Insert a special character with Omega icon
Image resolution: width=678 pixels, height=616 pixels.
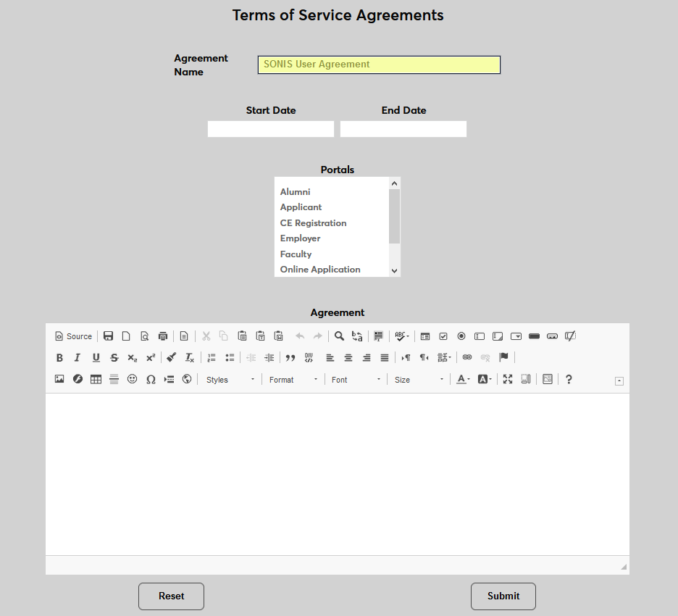point(151,379)
